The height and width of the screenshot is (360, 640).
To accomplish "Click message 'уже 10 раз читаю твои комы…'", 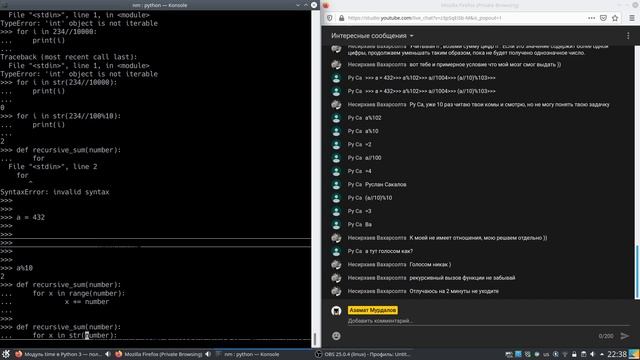I will [x=509, y=104].
